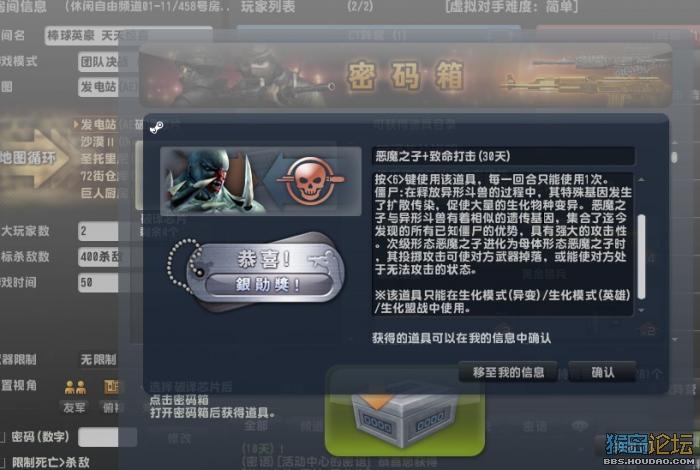Confirm with the 确认 button
Viewport: 700px width, 470px height.
coord(602,372)
